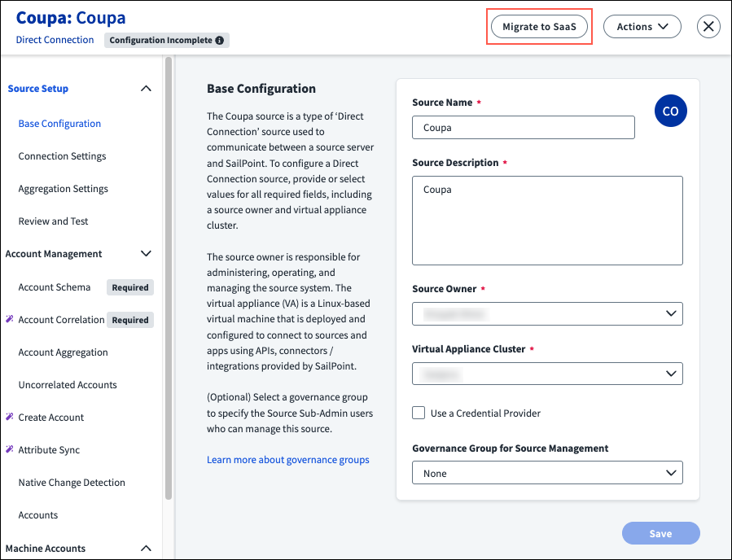Image resolution: width=732 pixels, height=560 pixels.
Task: Open Uncorrelated Accounts
Action: point(68,384)
